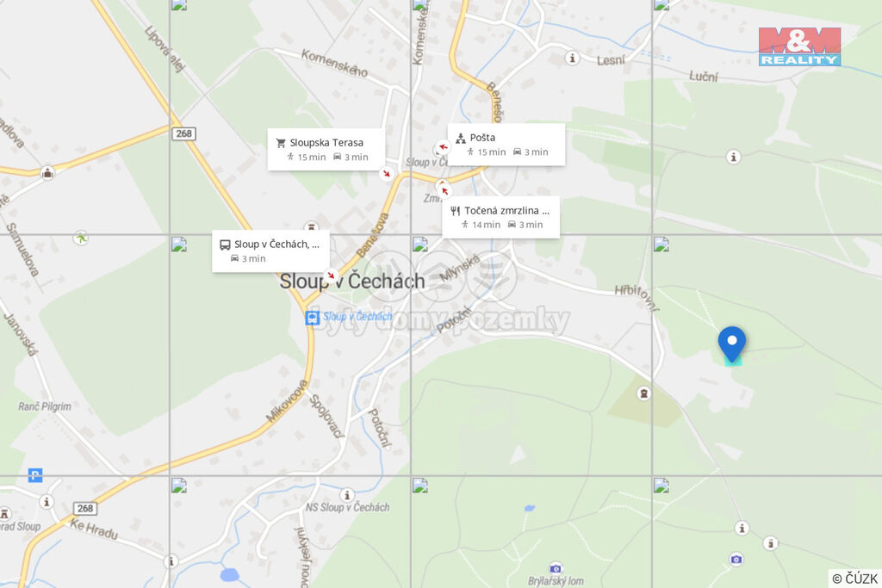882x588 pixels.
Task: Click the ČÚZK copyright link
Action: [854, 579]
